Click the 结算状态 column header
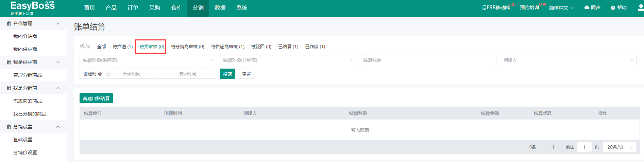 pos(543,113)
